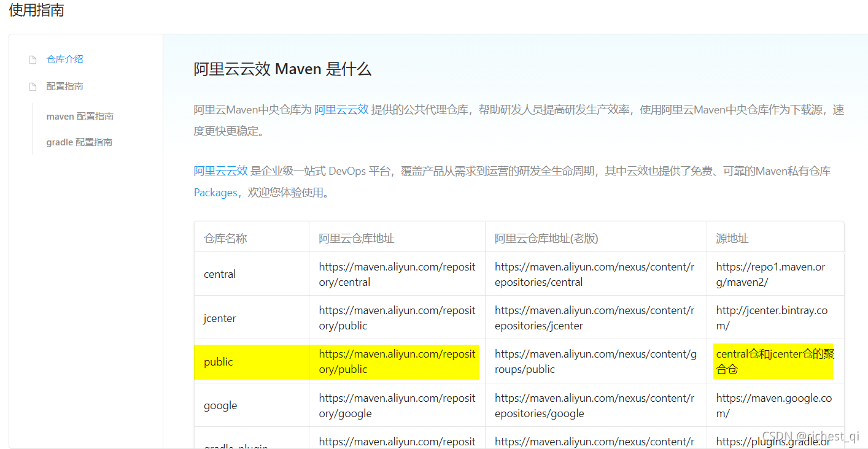Click the highlighted repository/public address cell
The height and width of the screenshot is (449, 868).
pos(397,362)
